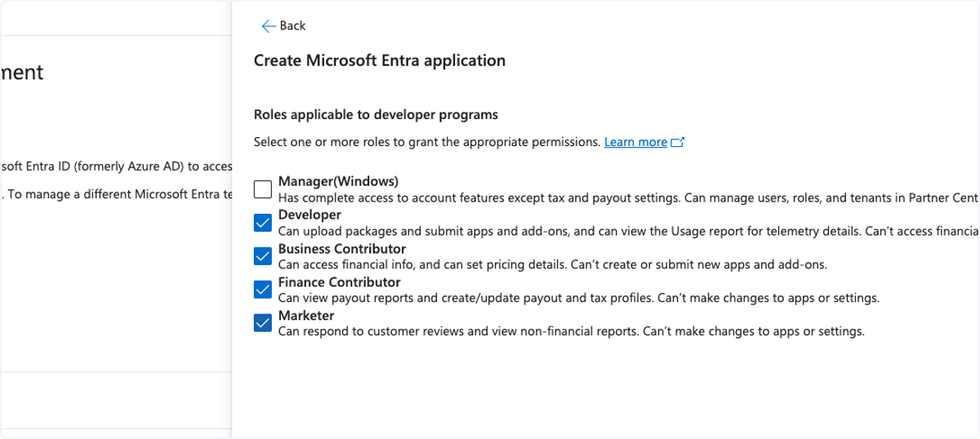
Task: Click the external link icon beside Learn more
Action: click(x=677, y=142)
